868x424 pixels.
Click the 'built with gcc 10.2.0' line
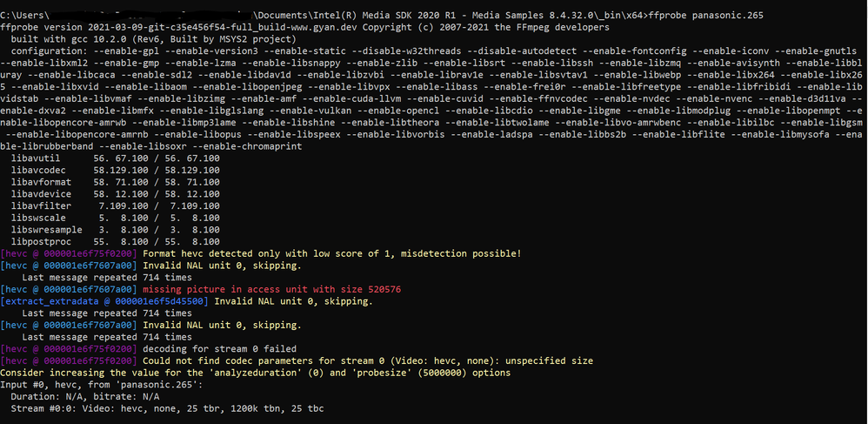pyautogui.click(x=154, y=39)
